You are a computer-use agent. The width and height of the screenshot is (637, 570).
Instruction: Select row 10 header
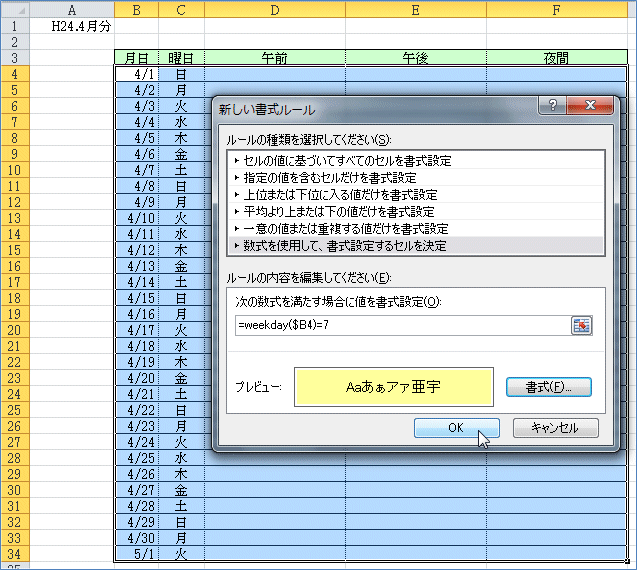click(x=15, y=170)
